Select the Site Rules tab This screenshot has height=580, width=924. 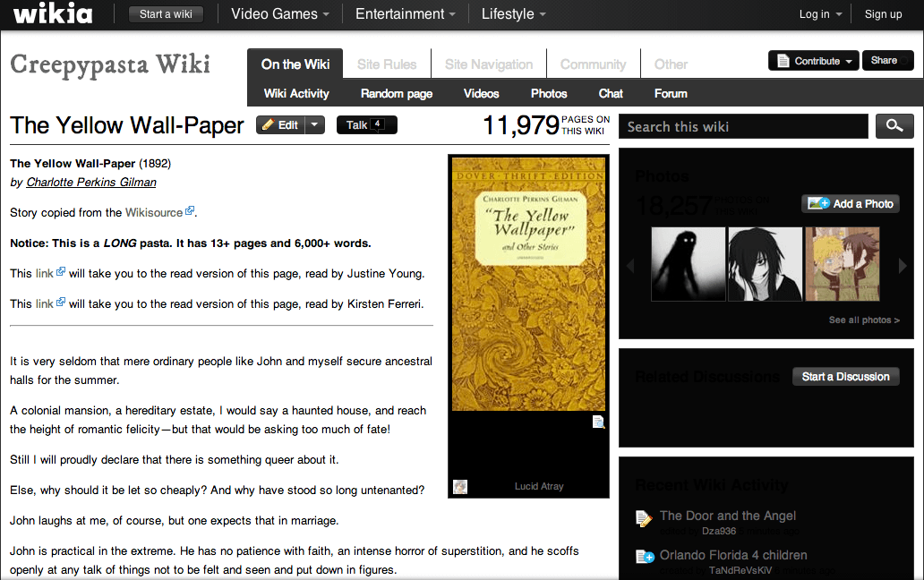click(387, 64)
